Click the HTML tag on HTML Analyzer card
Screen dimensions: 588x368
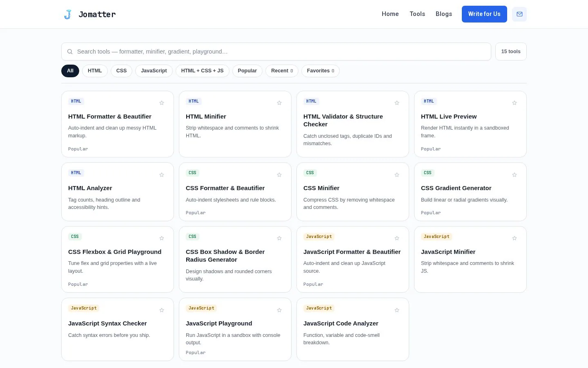pyautogui.click(x=76, y=173)
